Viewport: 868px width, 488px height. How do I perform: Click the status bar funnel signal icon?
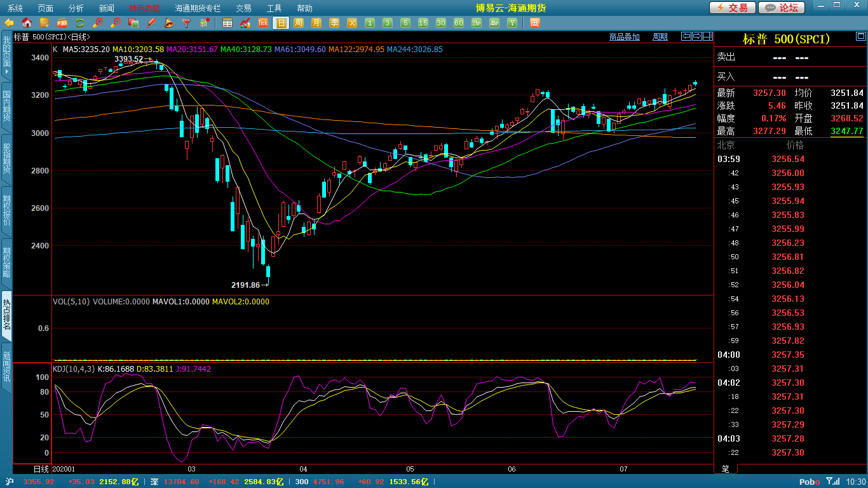tap(831, 482)
